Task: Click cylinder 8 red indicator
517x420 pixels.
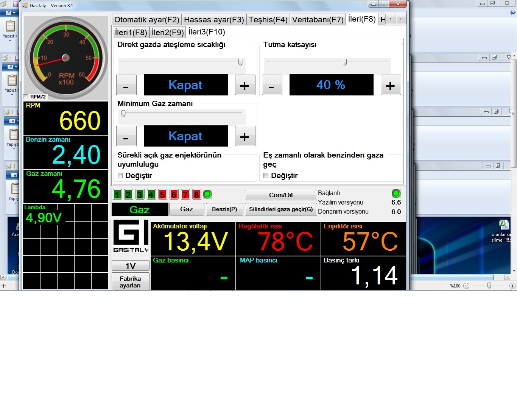Action: click(196, 195)
